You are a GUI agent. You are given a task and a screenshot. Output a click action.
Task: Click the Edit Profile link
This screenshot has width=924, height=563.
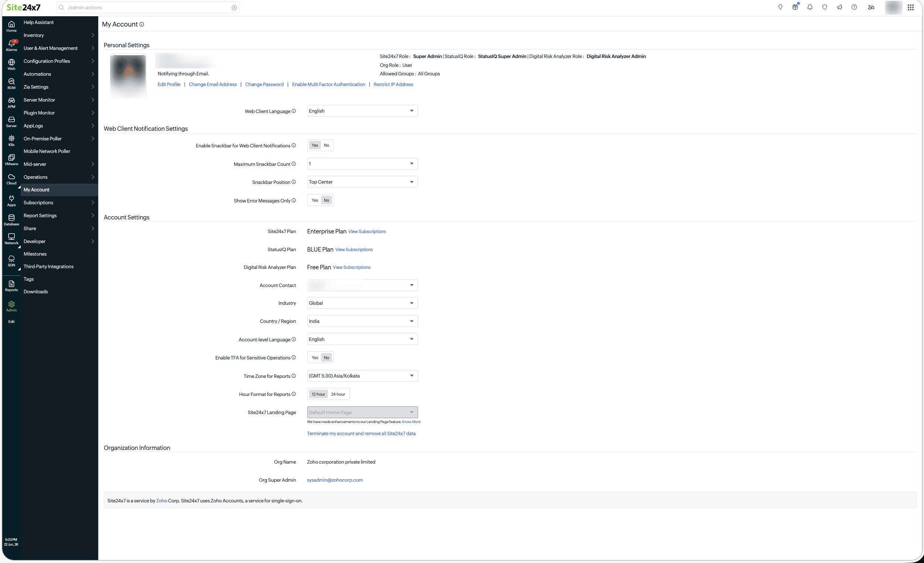coord(169,84)
